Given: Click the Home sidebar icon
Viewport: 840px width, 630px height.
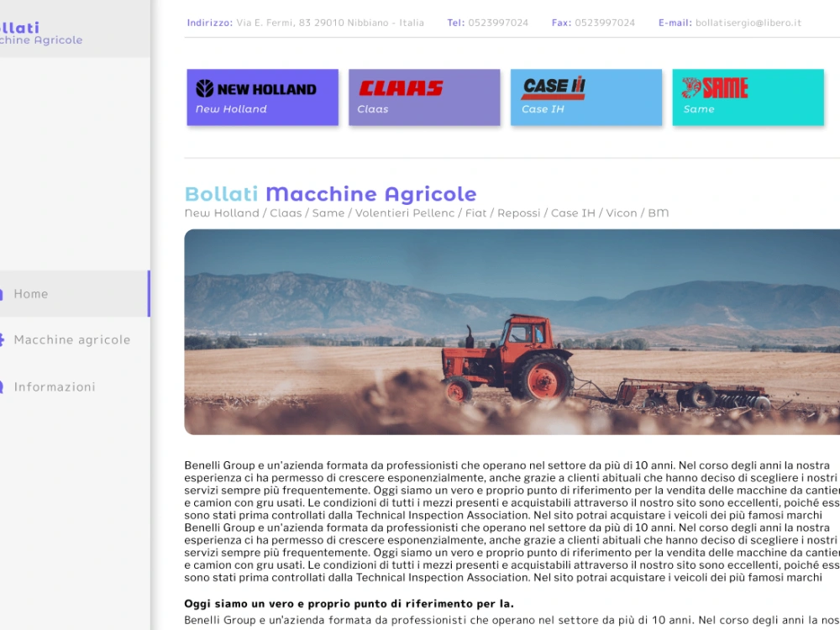Looking at the screenshot, I should tap(1, 293).
